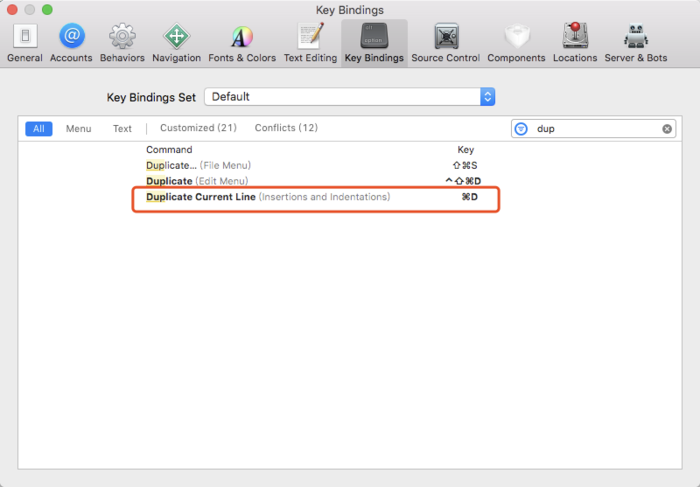Clear the 'dup' search text
The height and width of the screenshot is (487, 700).
[667, 129]
